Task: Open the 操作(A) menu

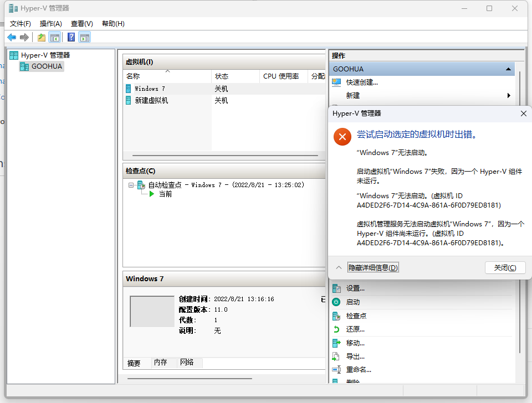Action: pyautogui.click(x=51, y=24)
